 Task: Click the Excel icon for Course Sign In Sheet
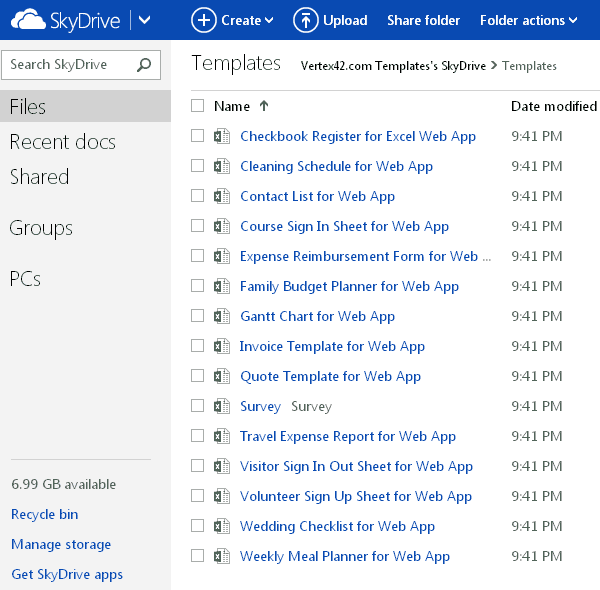[222, 226]
